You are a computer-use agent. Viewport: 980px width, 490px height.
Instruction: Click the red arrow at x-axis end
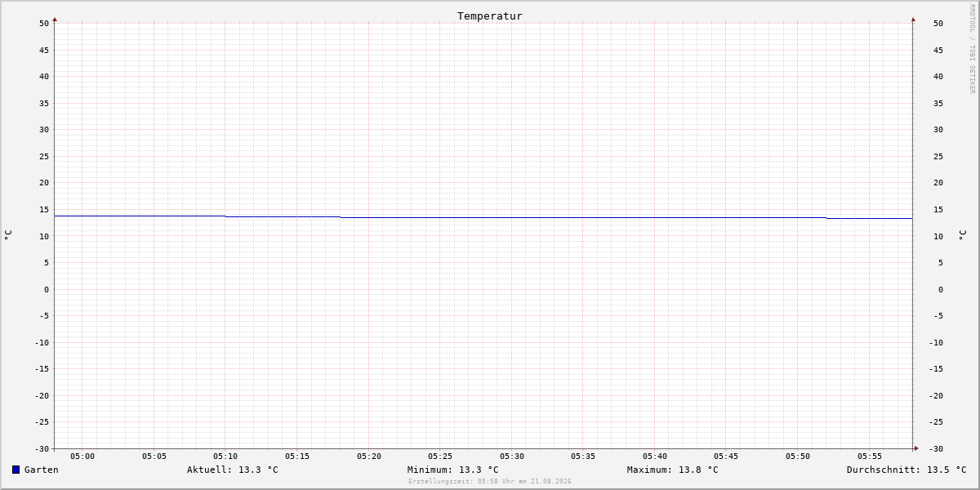click(x=916, y=448)
